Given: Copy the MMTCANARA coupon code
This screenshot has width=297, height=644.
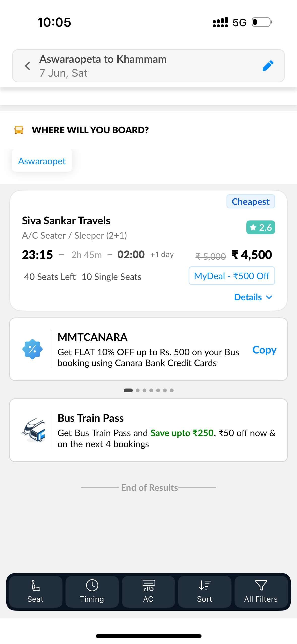Looking at the screenshot, I should 264,350.
